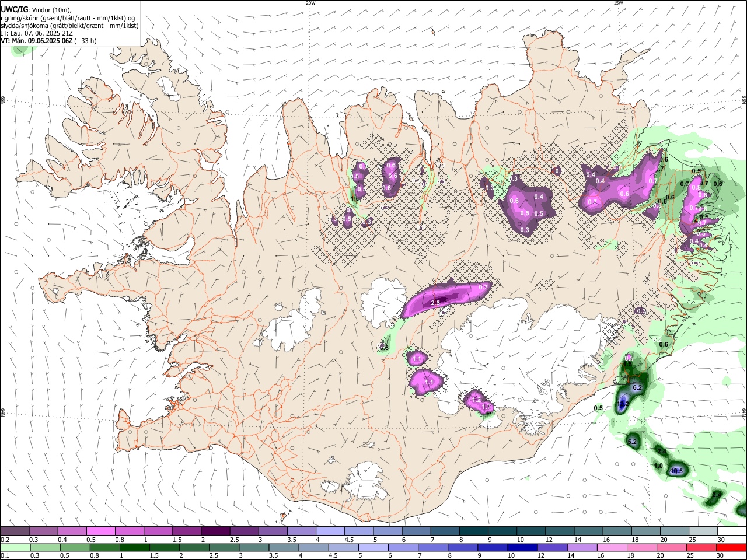
Task: Select top legend swatch between 2 and 2.5
Action: click(x=215, y=531)
